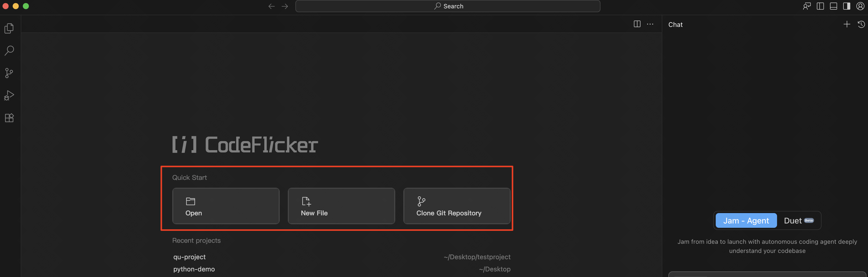Image resolution: width=868 pixels, height=277 pixels.
Task: Open the Source Control view icon
Action: 9,73
